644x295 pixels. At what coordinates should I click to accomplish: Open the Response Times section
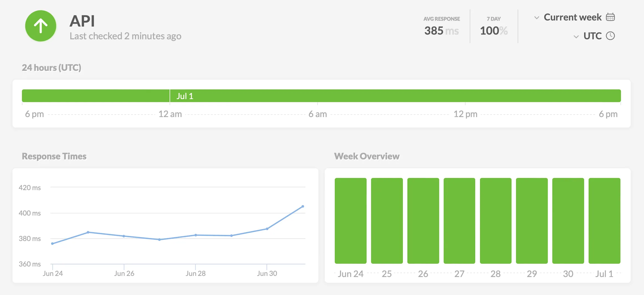pos(54,156)
